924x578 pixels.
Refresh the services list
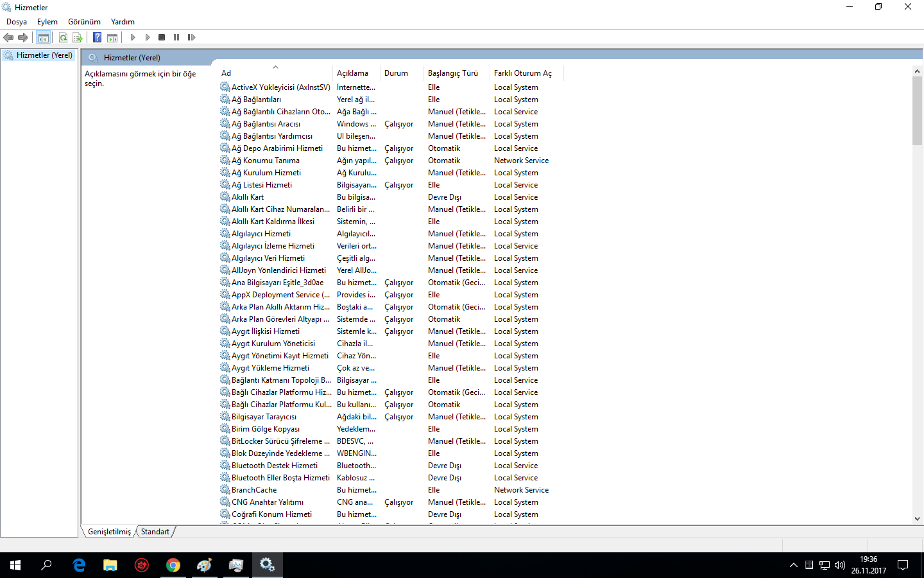pyautogui.click(x=63, y=37)
